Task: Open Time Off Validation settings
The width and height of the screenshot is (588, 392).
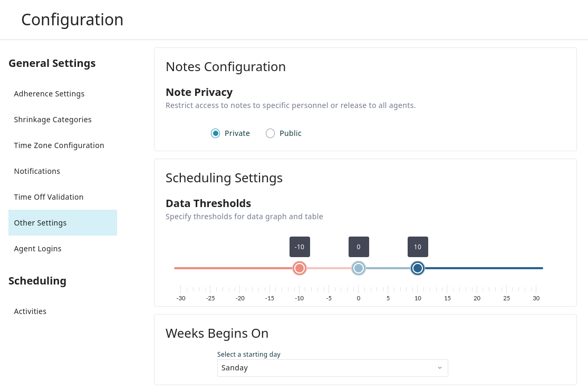Action: pos(49,197)
